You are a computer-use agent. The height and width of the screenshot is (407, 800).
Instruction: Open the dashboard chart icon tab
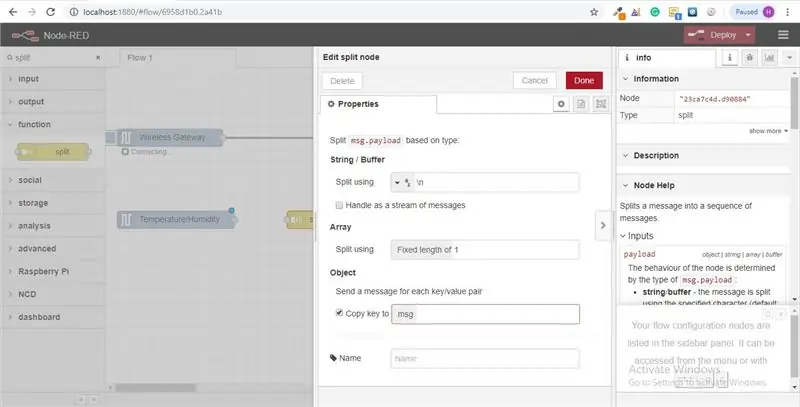(x=769, y=58)
